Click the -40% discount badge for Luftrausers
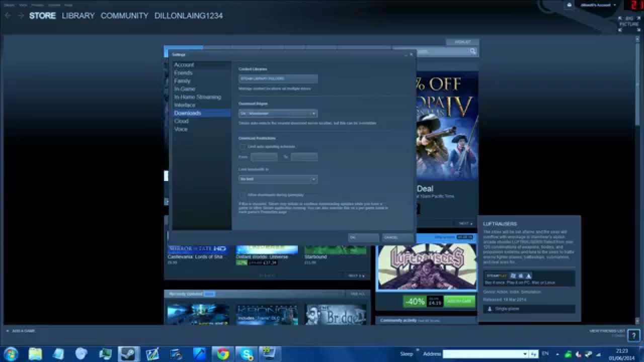This screenshot has height=362, width=644. pyautogui.click(x=415, y=301)
